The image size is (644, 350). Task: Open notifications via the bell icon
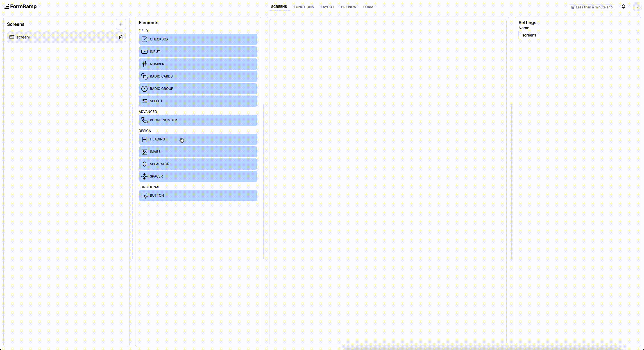click(623, 6)
